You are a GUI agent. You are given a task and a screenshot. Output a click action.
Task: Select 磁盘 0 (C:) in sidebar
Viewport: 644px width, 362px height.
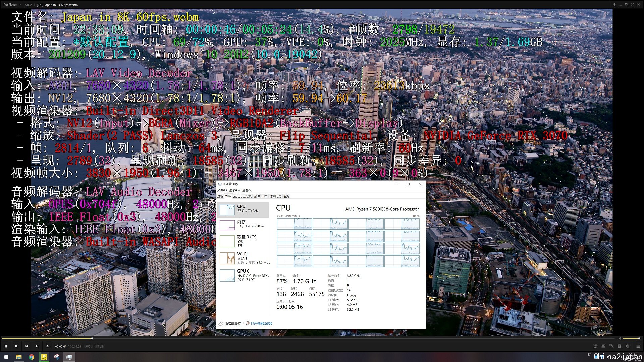point(244,241)
